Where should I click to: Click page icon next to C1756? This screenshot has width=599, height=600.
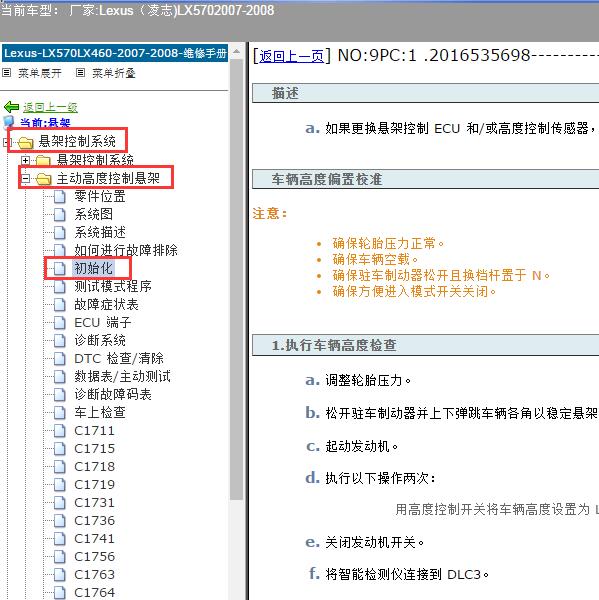pos(59,556)
